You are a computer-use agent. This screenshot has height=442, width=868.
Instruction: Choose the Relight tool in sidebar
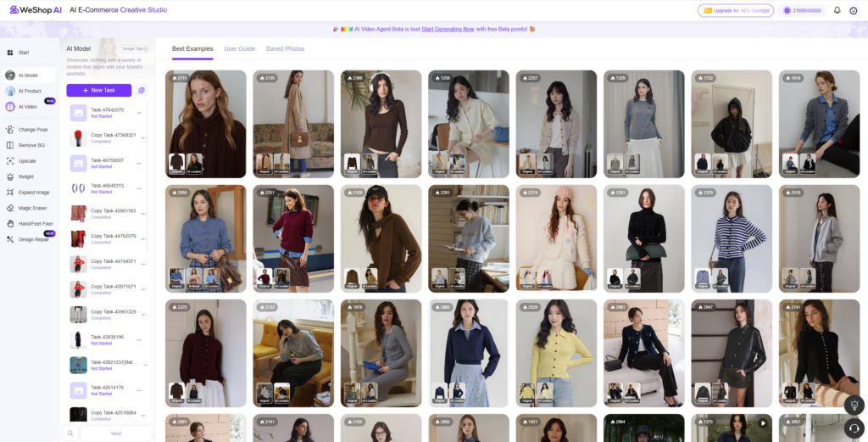26,176
